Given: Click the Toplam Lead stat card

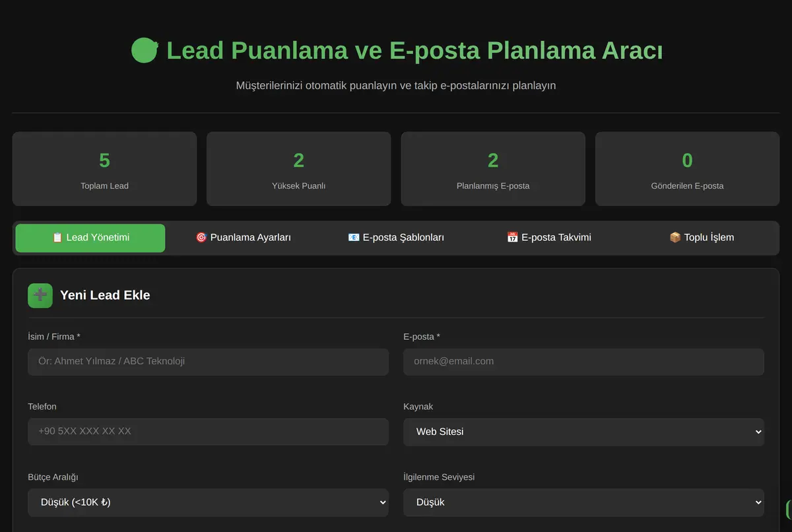Looking at the screenshot, I should point(104,169).
